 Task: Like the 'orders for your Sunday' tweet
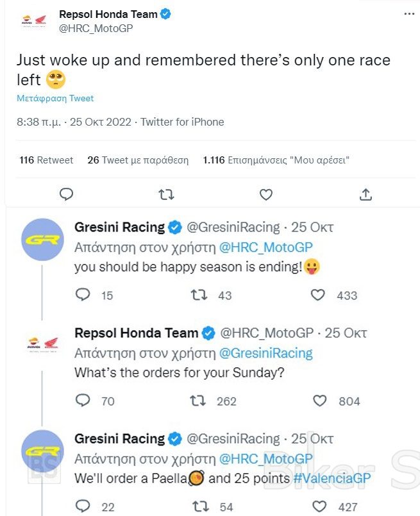click(320, 401)
